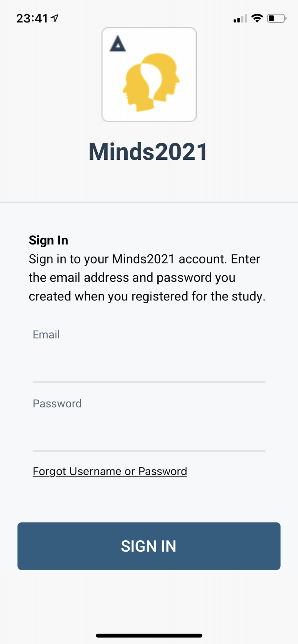298x644 pixels.
Task: Tap the Wi-Fi status icon
Action: click(x=257, y=18)
